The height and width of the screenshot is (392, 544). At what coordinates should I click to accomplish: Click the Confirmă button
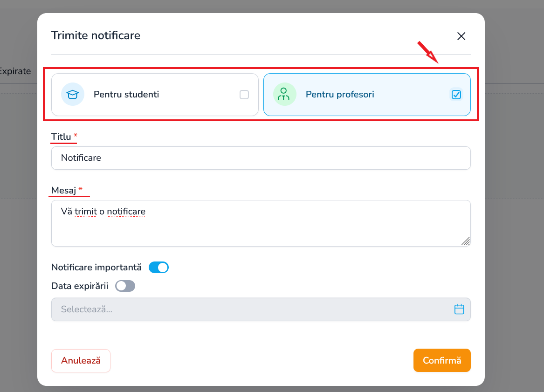pyautogui.click(x=442, y=360)
